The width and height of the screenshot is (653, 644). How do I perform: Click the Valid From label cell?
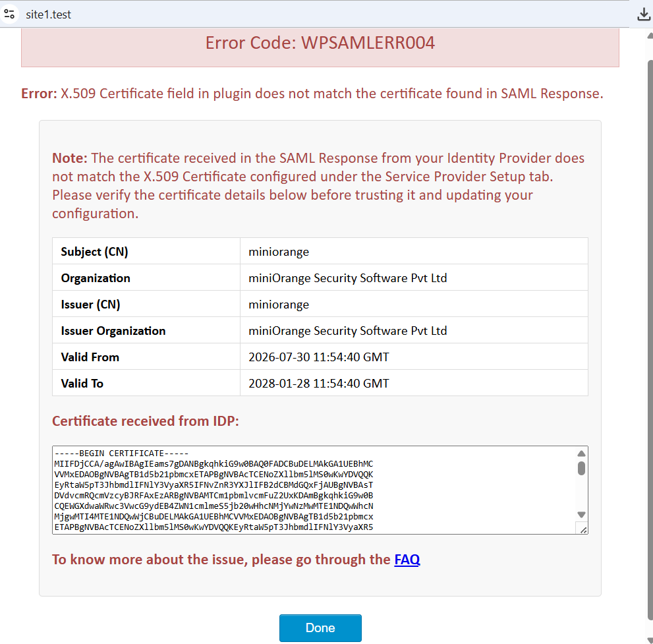coord(146,357)
